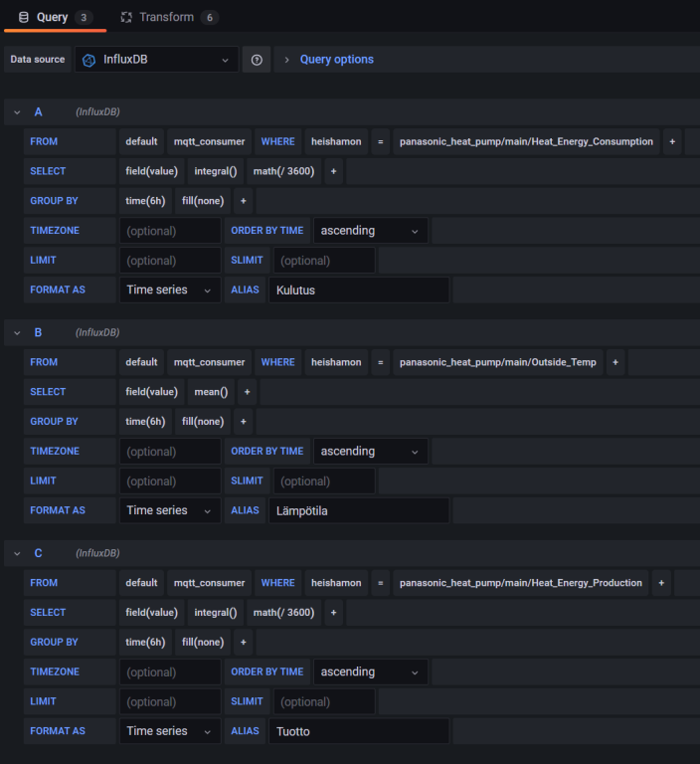Click the LIMIT input field in query C

tap(170, 701)
